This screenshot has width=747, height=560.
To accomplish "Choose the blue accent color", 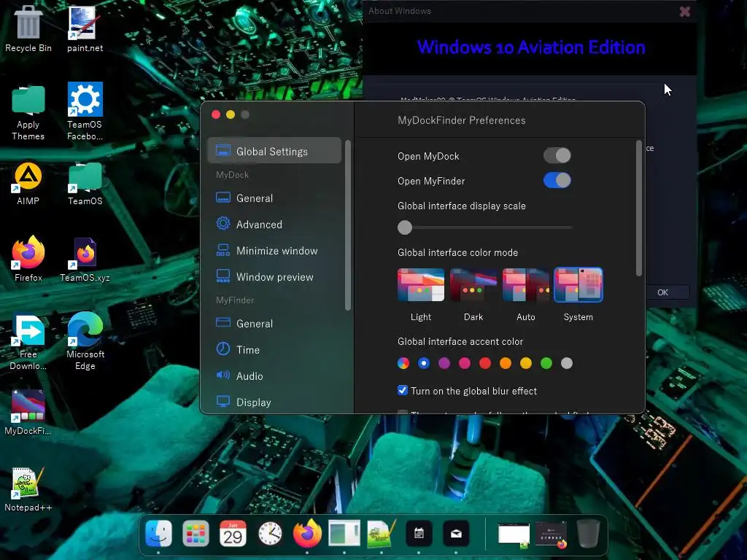I will [x=424, y=363].
